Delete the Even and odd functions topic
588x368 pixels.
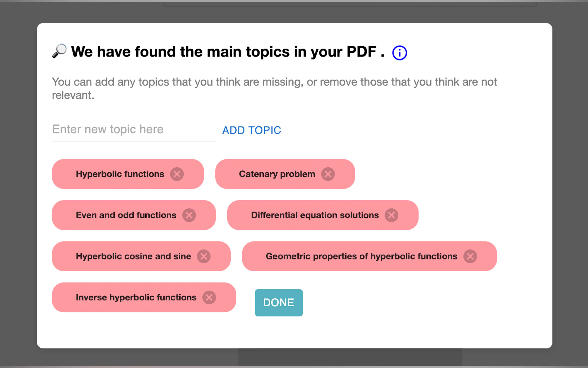pos(189,215)
